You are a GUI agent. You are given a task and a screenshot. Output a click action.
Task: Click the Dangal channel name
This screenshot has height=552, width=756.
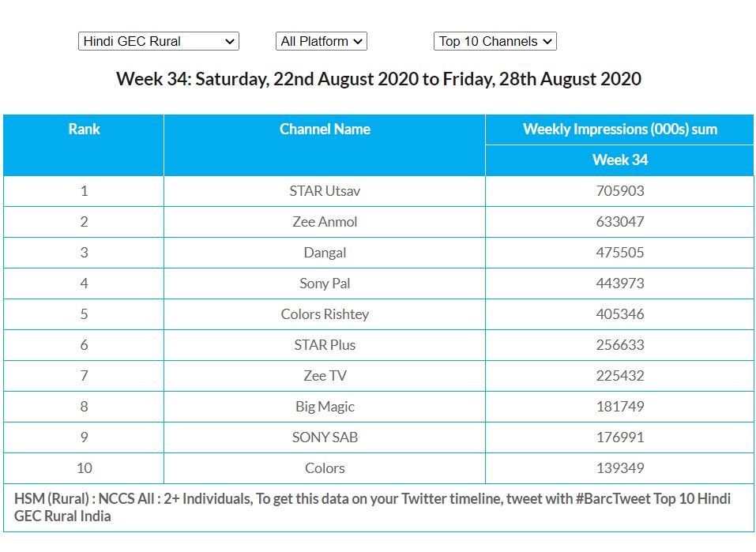point(325,253)
